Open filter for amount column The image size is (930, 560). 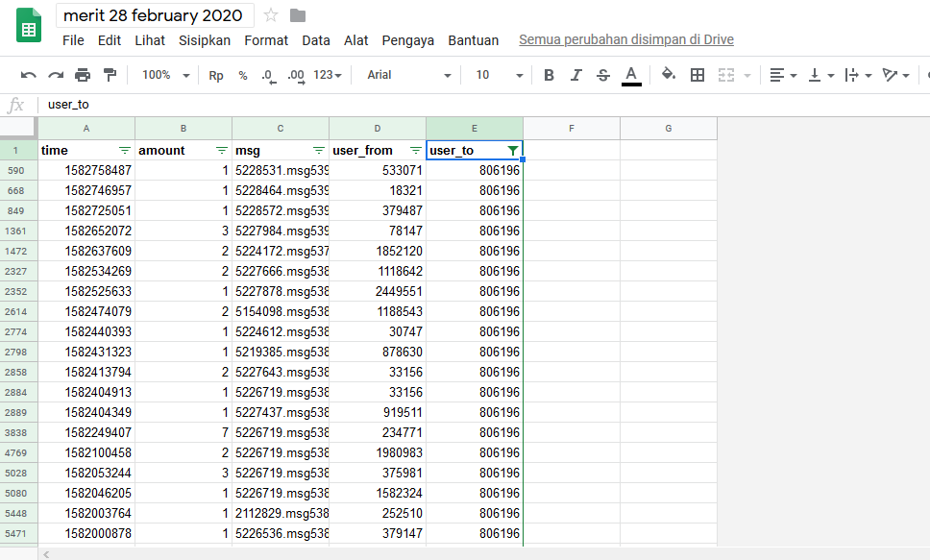tap(222, 150)
